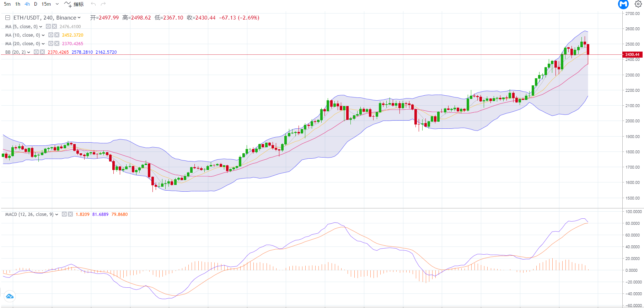Toggle MACD indicator visibility

coord(64,214)
